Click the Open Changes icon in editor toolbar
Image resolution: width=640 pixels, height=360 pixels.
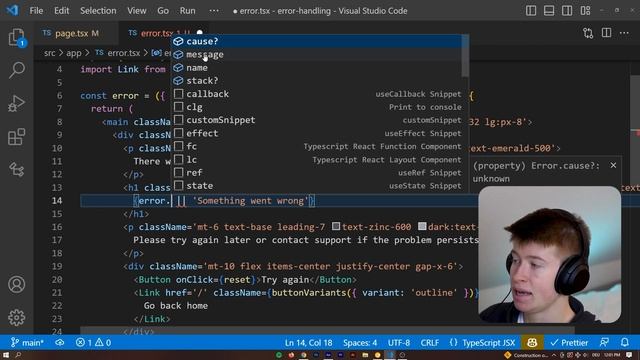(x=588, y=33)
